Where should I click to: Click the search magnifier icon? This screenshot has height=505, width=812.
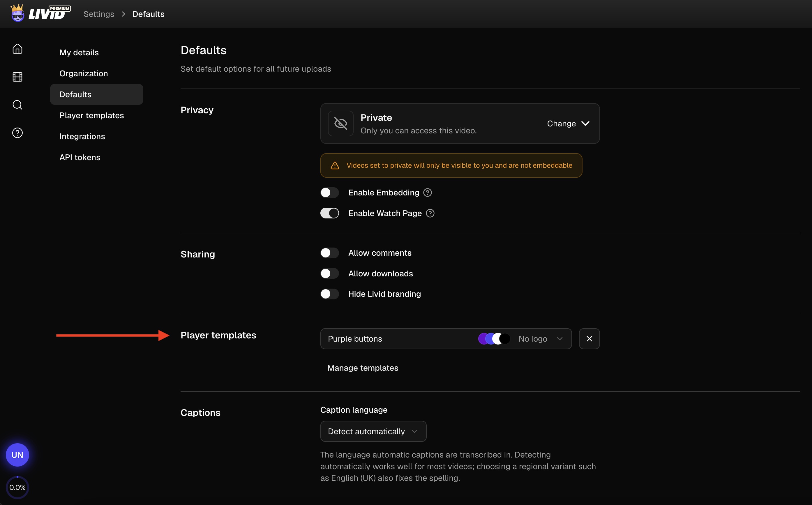click(x=17, y=105)
